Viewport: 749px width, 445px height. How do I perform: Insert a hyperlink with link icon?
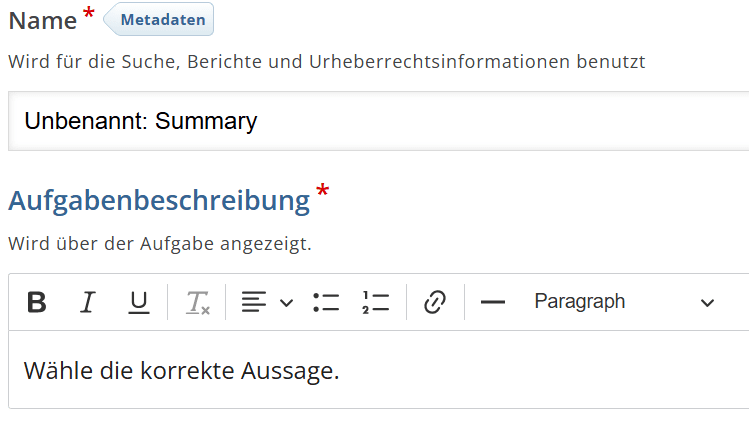(x=435, y=302)
